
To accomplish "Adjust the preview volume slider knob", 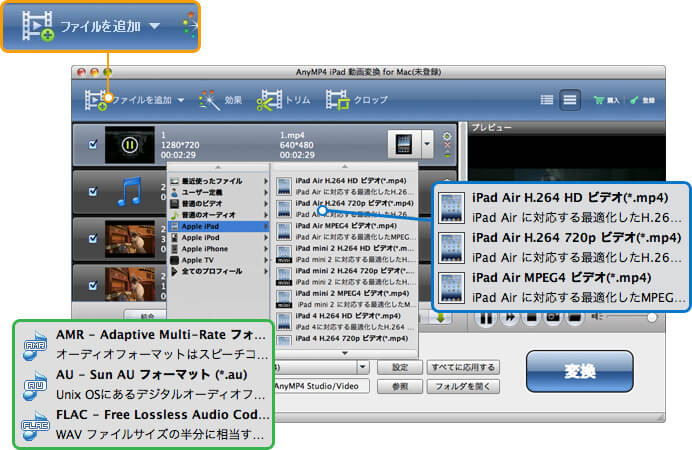I will click(x=651, y=317).
